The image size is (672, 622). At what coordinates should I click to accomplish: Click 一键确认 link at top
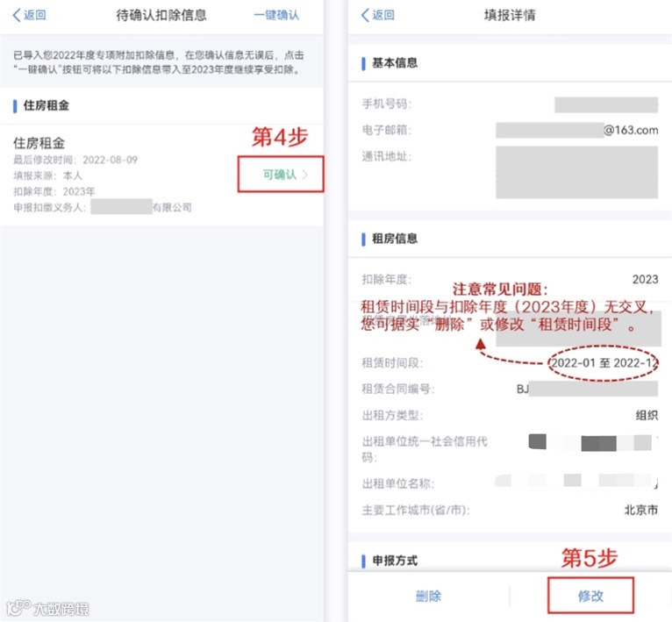click(276, 15)
